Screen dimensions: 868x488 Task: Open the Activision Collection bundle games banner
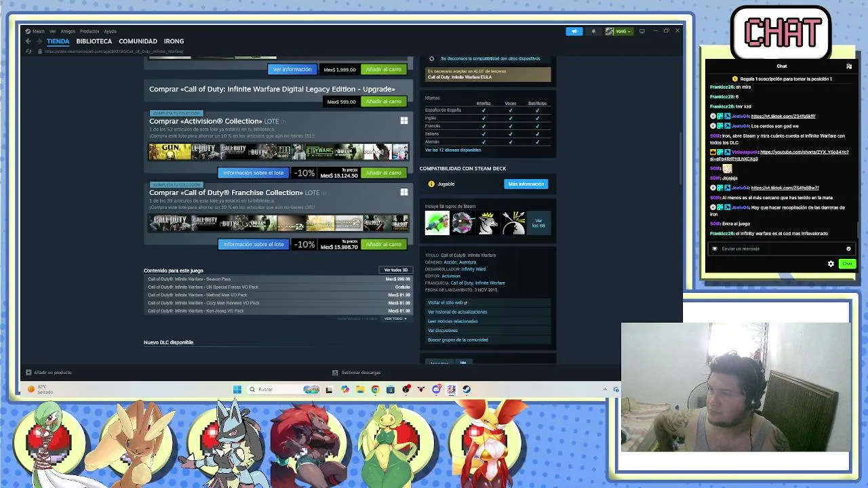pyautogui.click(x=279, y=151)
